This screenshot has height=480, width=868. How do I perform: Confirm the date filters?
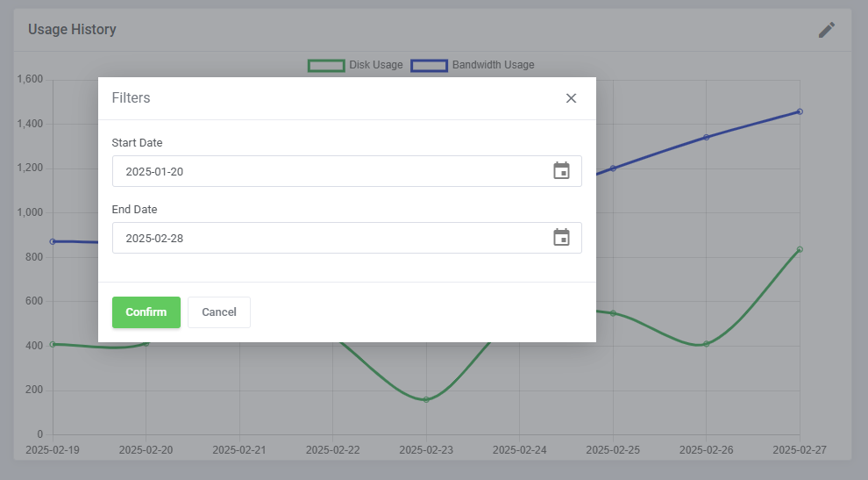coord(146,312)
